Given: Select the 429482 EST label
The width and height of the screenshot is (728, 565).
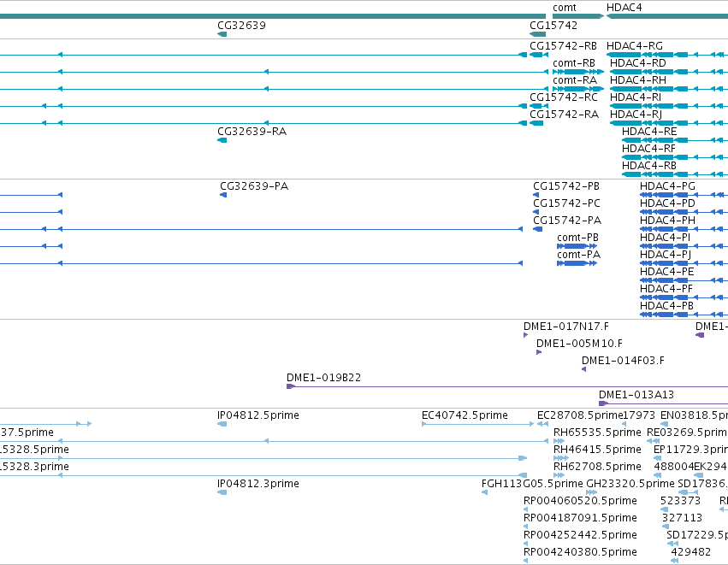Looking at the screenshot, I should pyautogui.click(x=691, y=553).
